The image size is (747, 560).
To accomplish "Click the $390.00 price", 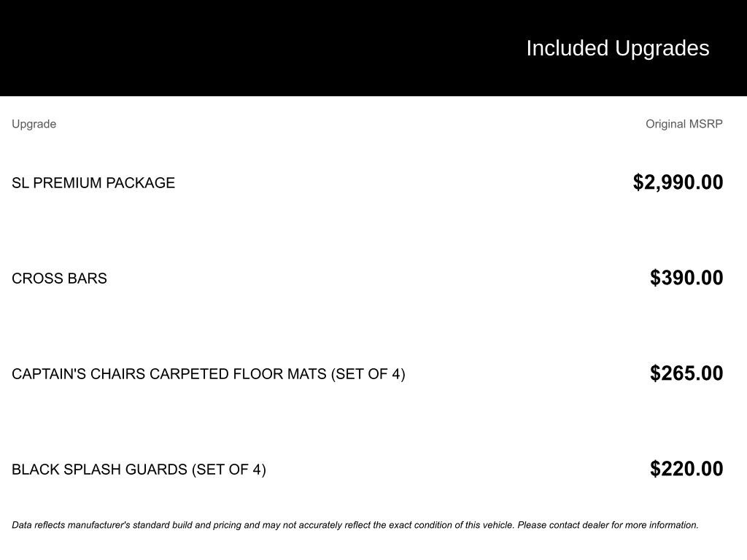I will point(686,278).
